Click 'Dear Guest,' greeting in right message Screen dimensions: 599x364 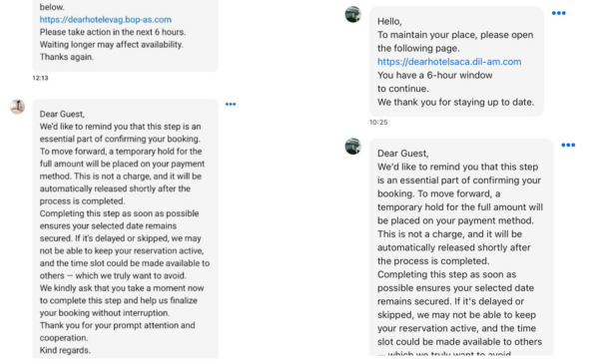coord(403,154)
